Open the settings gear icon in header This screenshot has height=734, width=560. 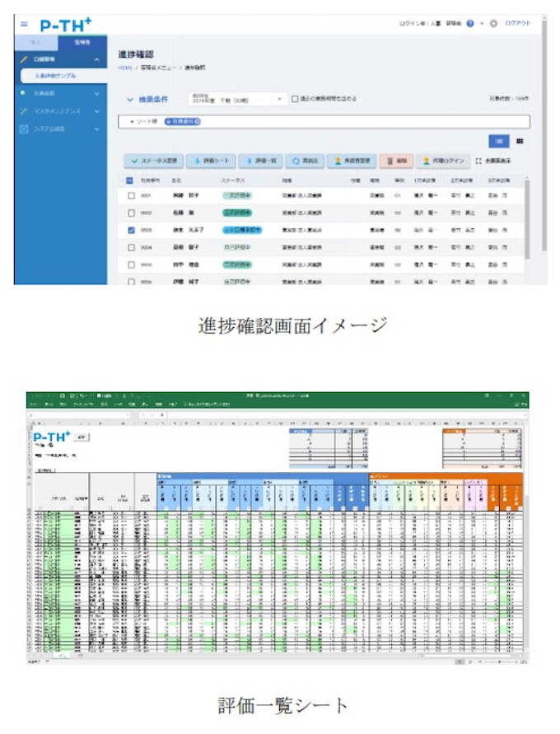click(493, 24)
